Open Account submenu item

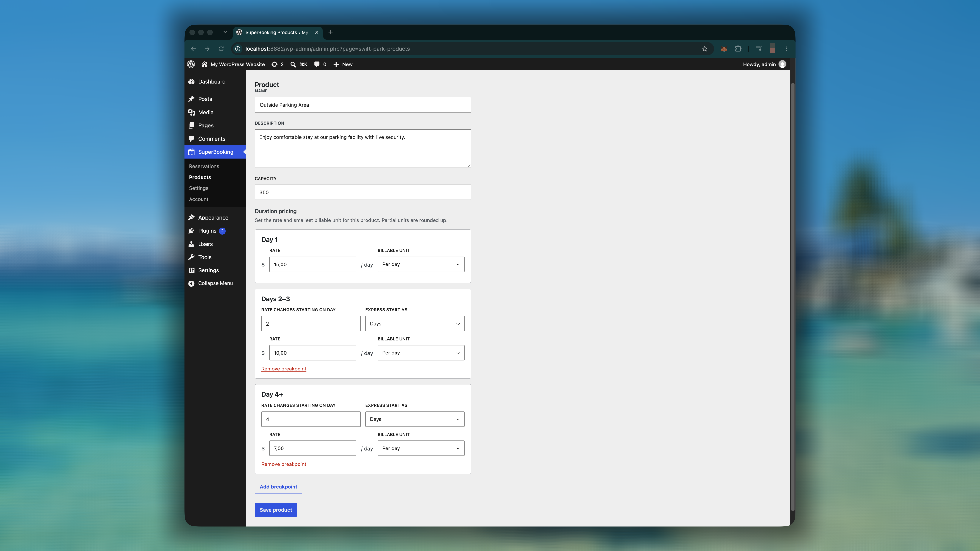coord(199,199)
